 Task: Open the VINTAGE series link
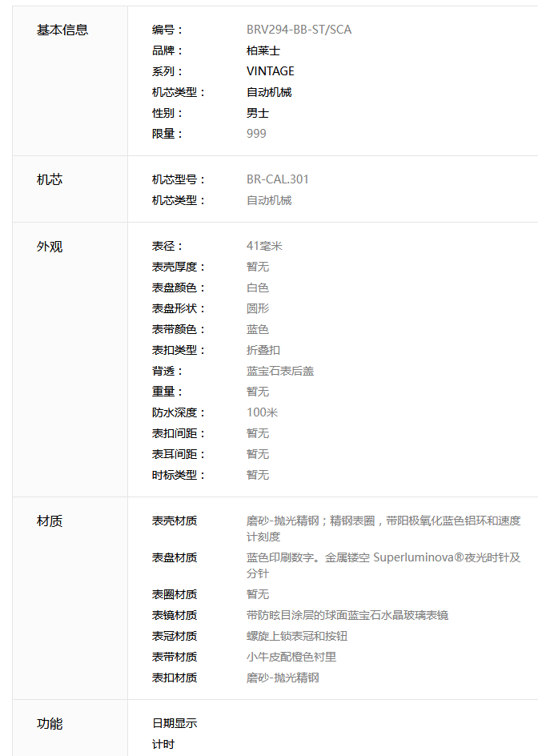[x=270, y=71]
